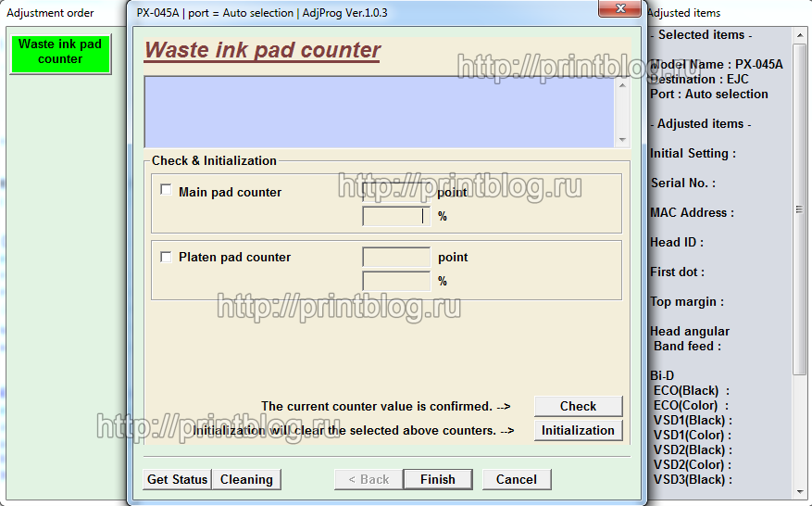Click the Check button

click(x=578, y=406)
